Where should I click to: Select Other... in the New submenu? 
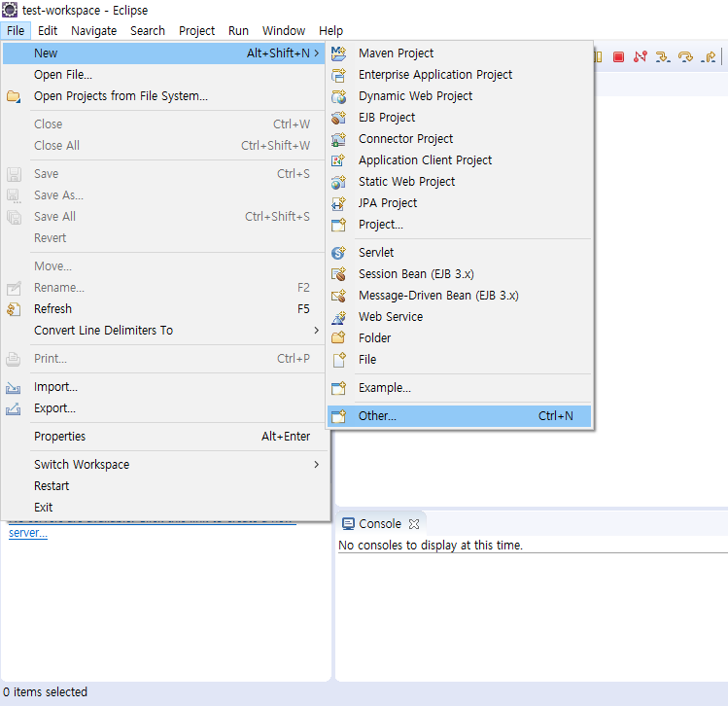pyautogui.click(x=459, y=416)
